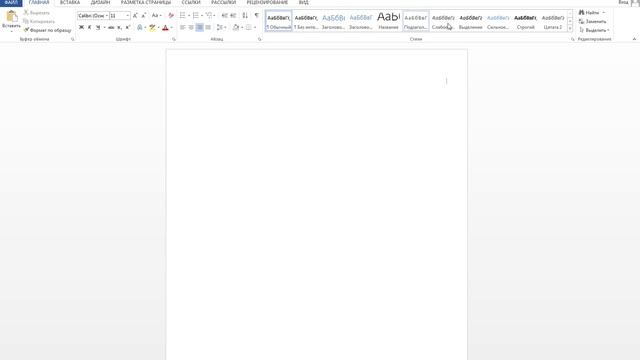Open the ФАЙЛ (File) tab
This screenshot has height=360, width=640.
click(x=11, y=2)
